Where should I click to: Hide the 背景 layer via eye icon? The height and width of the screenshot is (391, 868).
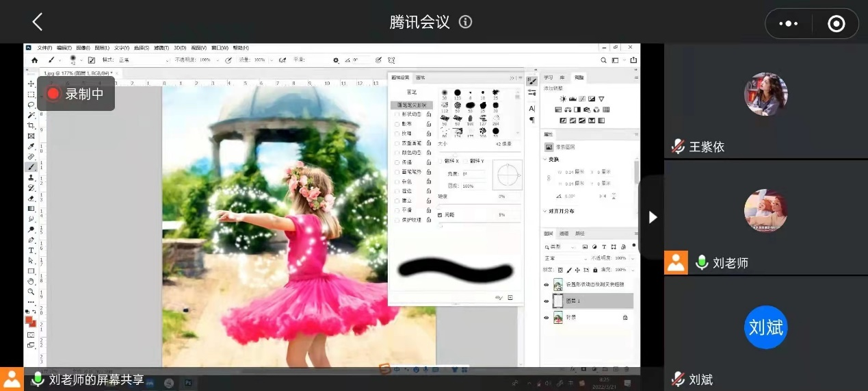click(x=547, y=318)
